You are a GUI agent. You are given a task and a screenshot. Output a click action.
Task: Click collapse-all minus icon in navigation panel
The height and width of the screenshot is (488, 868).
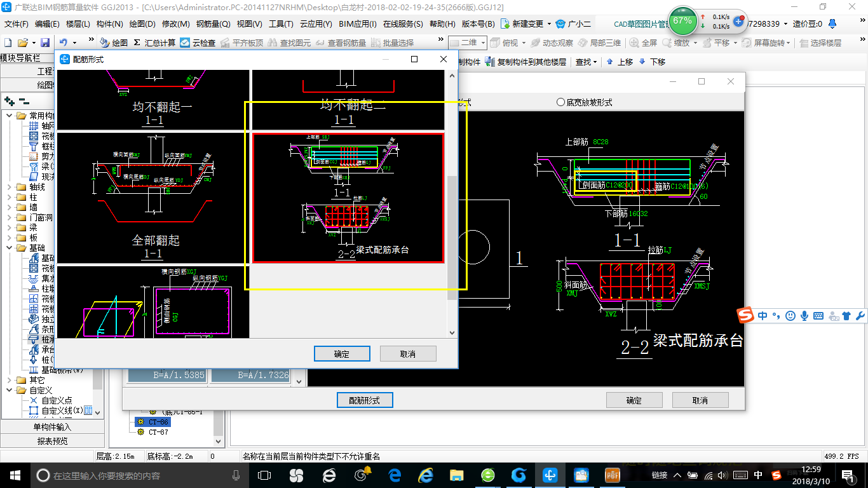click(x=24, y=100)
